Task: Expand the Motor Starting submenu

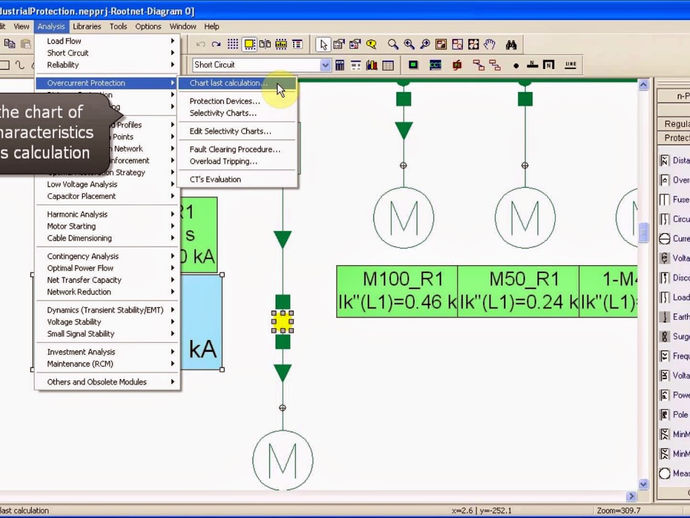Action: click(107, 226)
